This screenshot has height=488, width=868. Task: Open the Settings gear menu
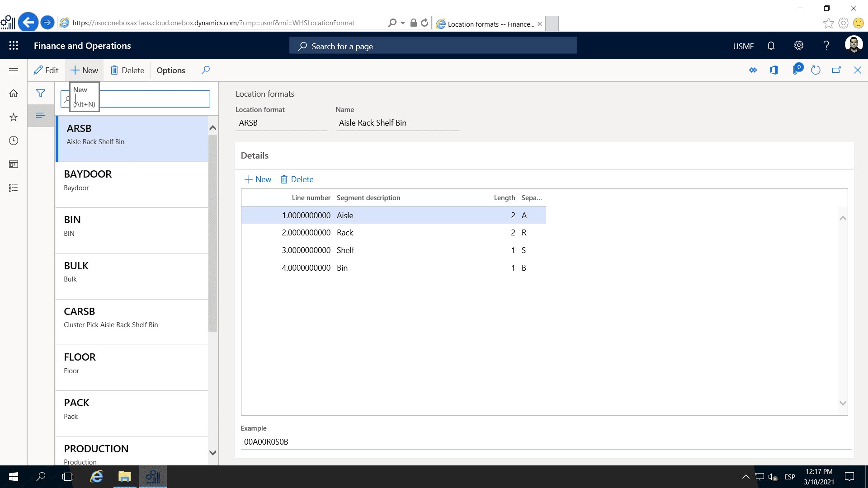click(798, 45)
